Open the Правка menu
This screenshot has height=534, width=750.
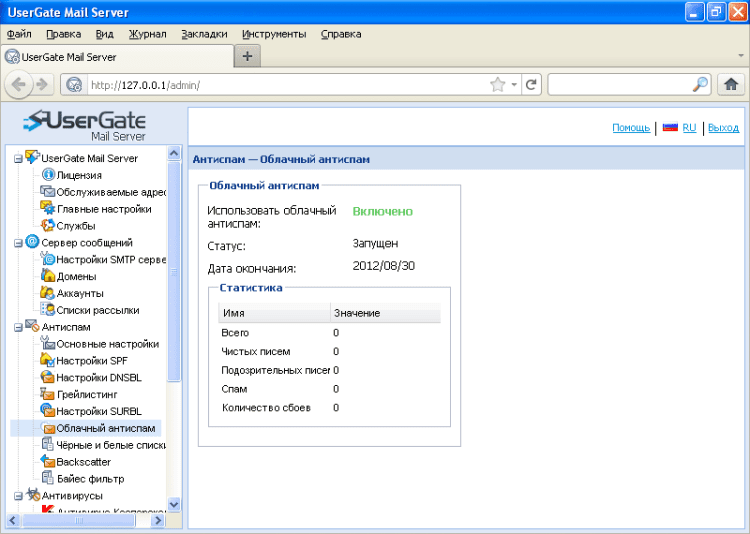coord(64,34)
